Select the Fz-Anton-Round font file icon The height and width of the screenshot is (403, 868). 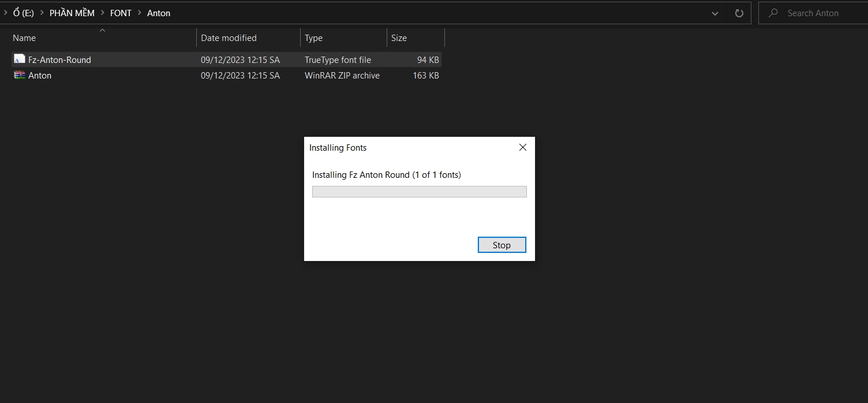coord(20,59)
